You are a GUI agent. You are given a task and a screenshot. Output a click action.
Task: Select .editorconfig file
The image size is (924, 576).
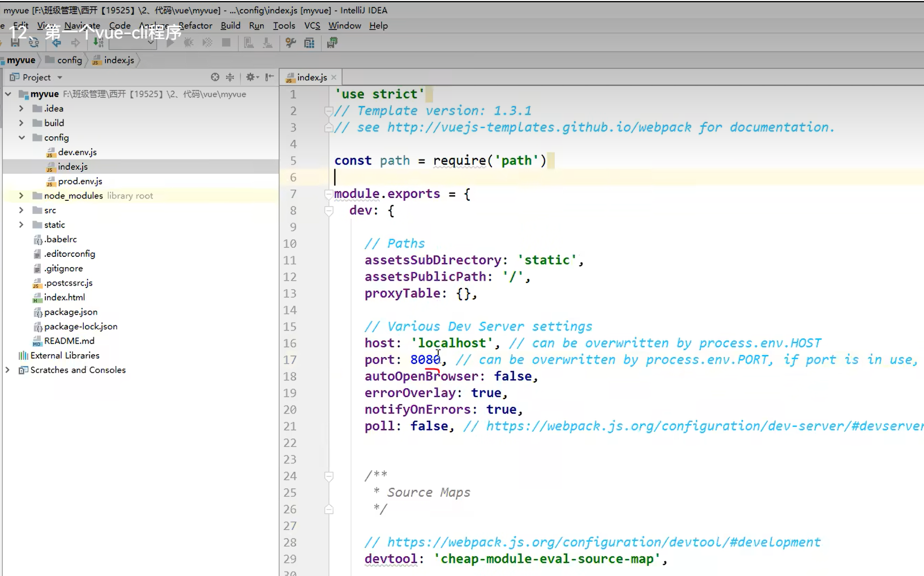pos(69,253)
